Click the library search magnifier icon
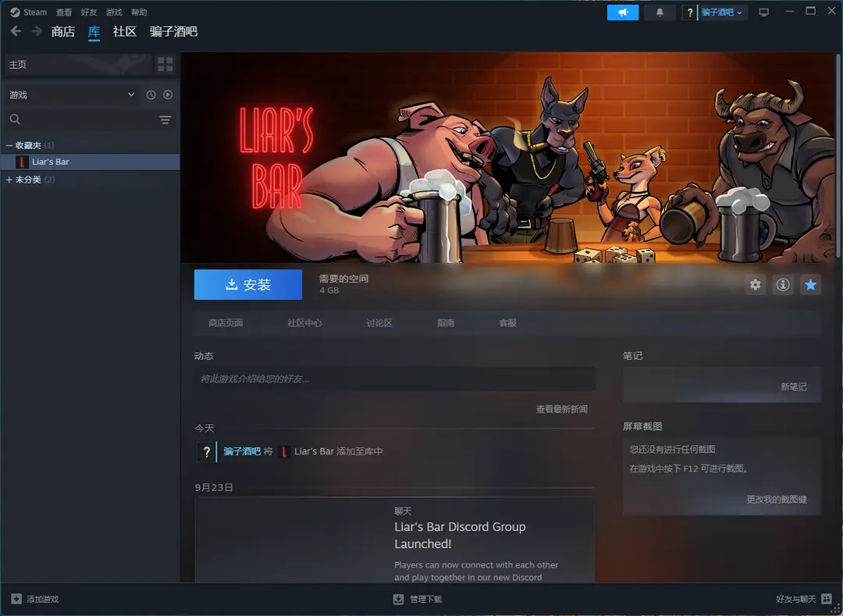 point(15,119)
